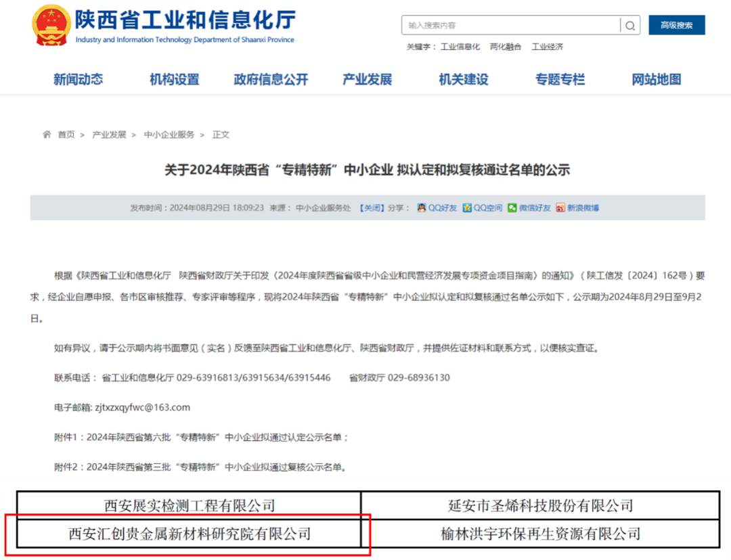Click the 【关闭】 link

click(371, 208)
